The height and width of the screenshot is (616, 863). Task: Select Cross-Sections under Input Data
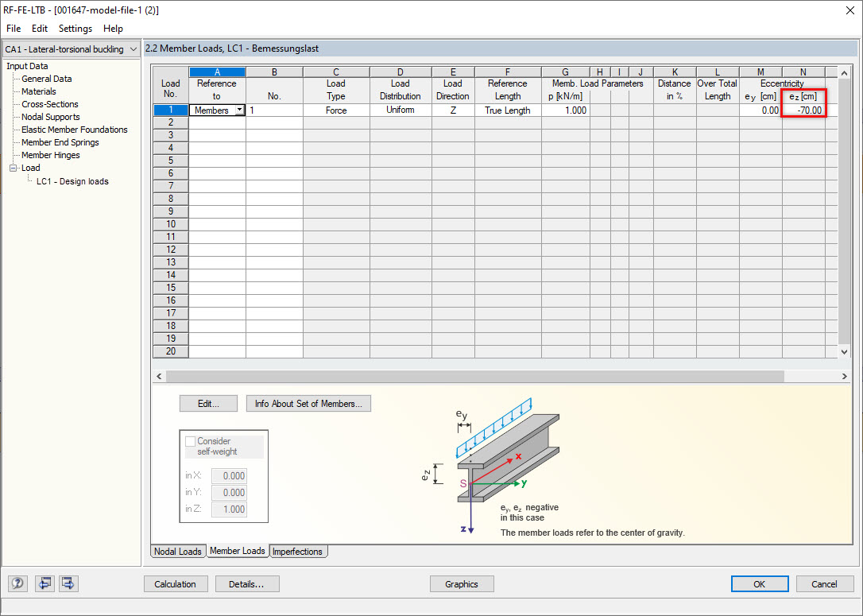(x=49, y=104)
